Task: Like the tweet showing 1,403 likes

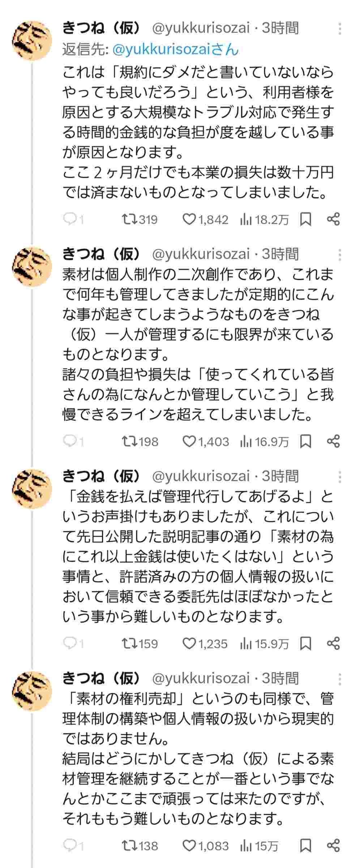Action: (x=189, y=441)
